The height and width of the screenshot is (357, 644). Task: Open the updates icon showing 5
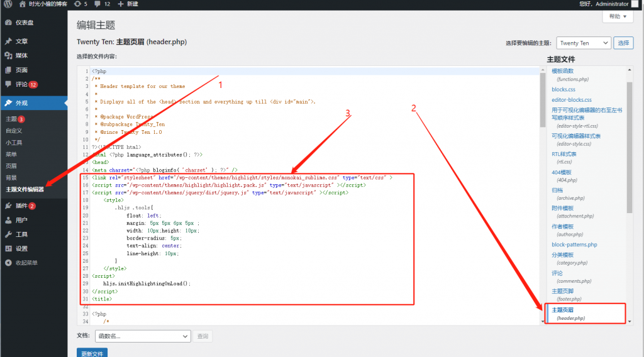coord(77,4)
